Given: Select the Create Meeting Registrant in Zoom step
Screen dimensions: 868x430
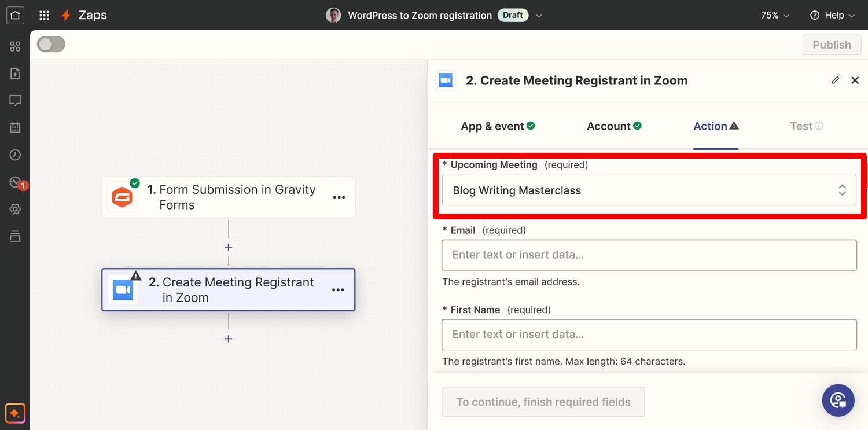Looking at the screenshot, I should [x=228, y=289].
